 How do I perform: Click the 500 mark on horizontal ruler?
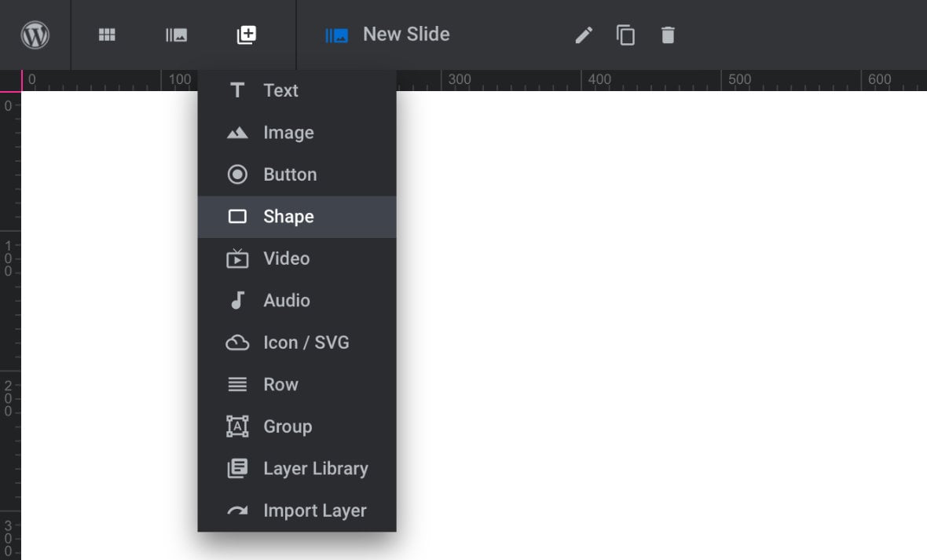point(739,79)
